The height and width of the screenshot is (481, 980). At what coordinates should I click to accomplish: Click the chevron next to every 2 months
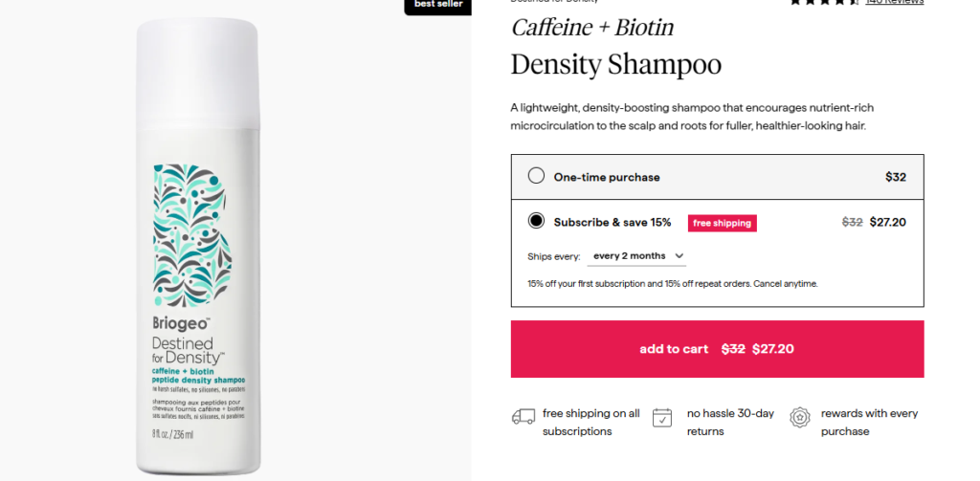[679, 256]
